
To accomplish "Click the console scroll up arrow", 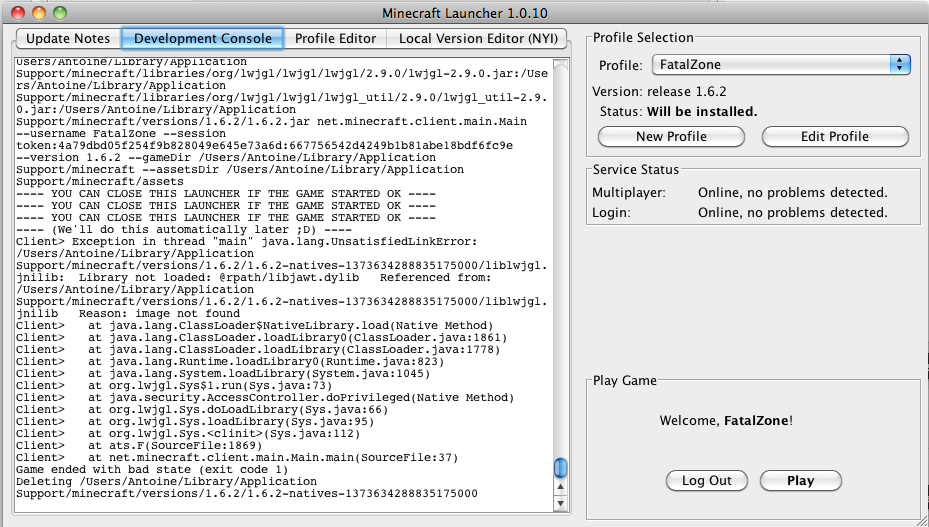I will 560,487.
